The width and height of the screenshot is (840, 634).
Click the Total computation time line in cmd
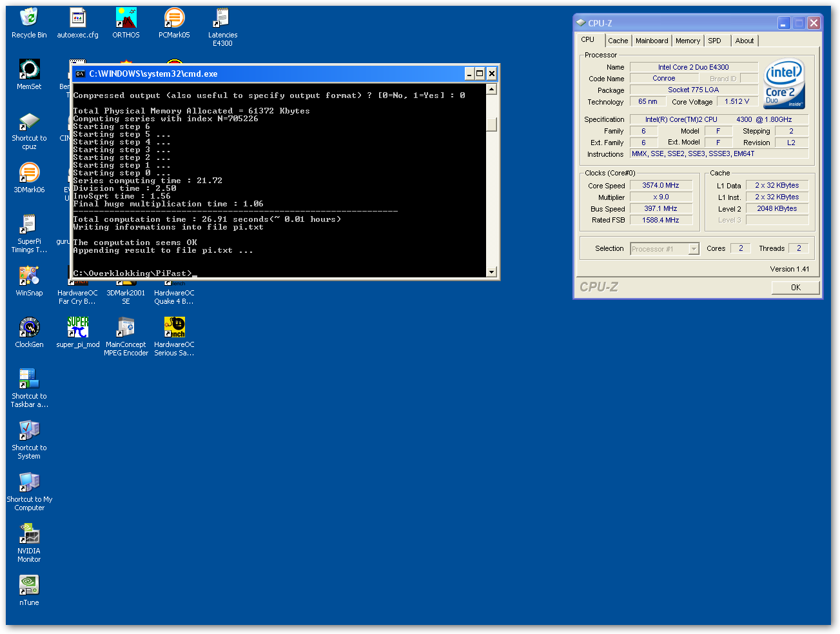(207, 219)
